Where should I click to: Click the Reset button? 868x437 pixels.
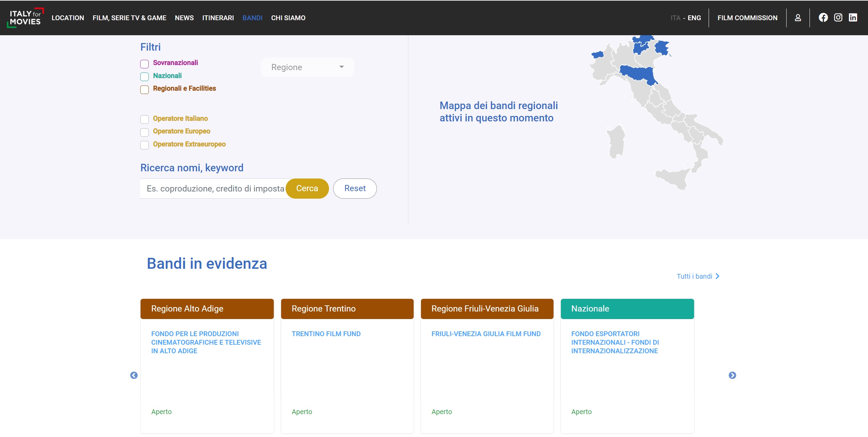coord(355,188)
